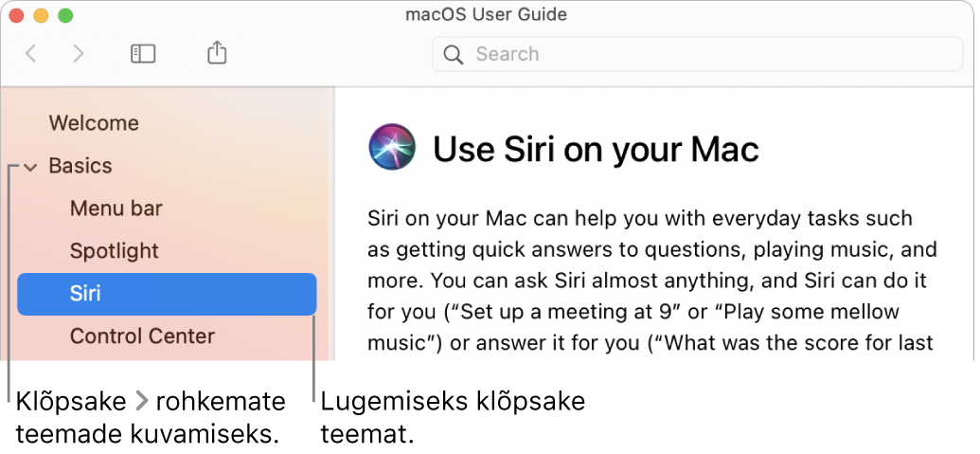
Task: Click the Siri icon beside the heading
Action: point(391,148)
